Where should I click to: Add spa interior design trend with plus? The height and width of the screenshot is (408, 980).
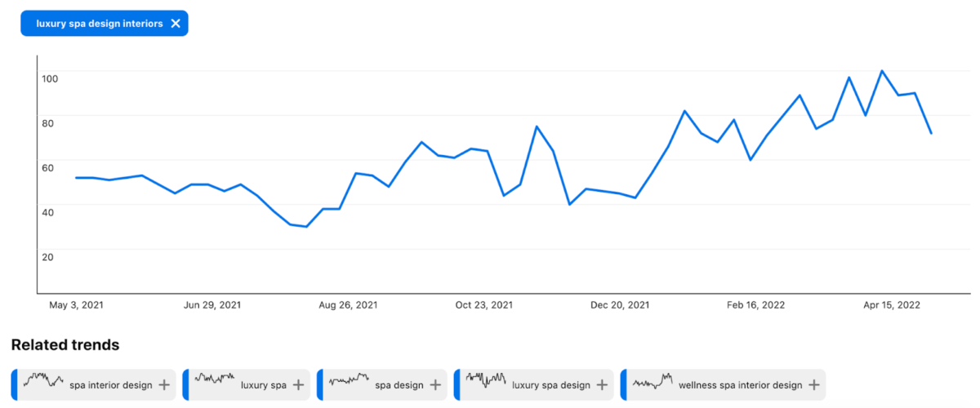(x=164, y=385)
